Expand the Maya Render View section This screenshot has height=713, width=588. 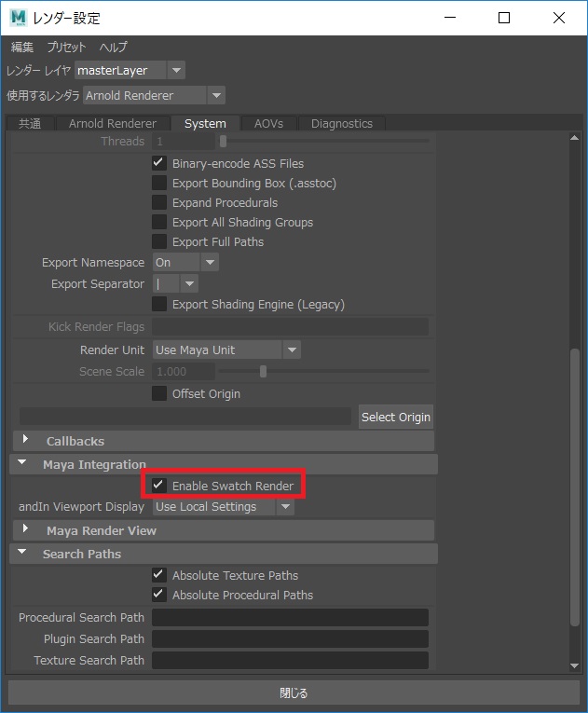[26, 528]
